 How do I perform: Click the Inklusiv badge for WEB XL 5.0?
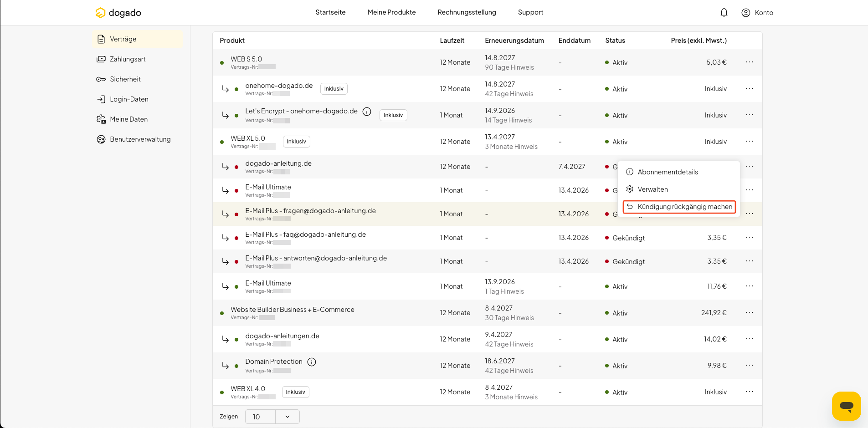click(297, 142)
